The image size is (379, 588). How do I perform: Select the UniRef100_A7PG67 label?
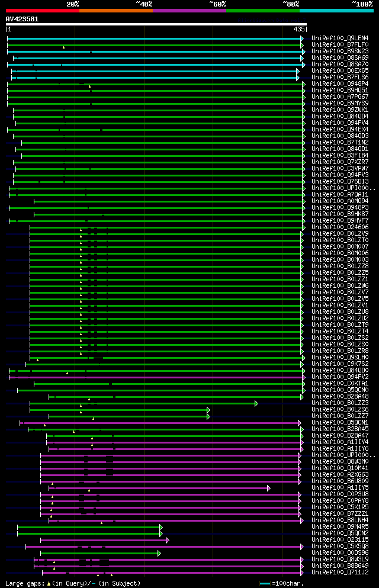tap(340, 97)
